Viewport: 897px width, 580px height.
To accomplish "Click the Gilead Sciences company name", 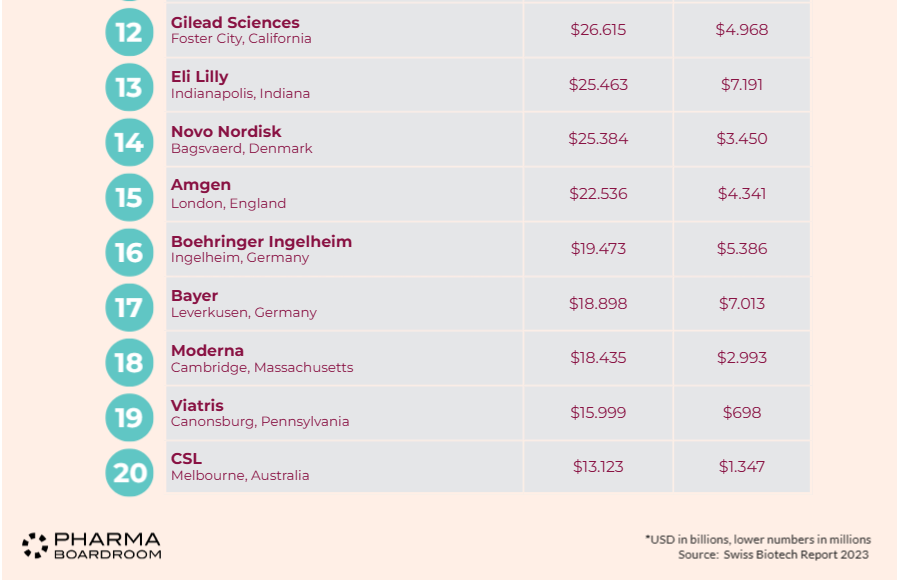I will pos(235,22).
